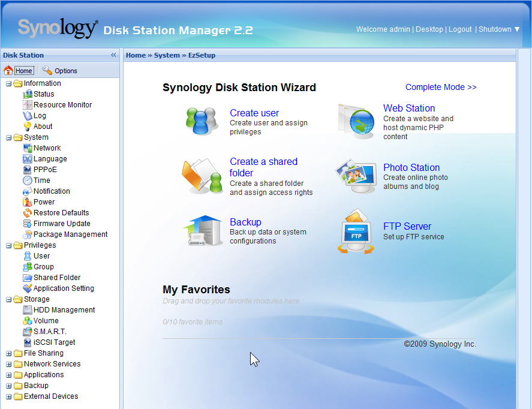Open the Group icon
Image resolution: width=532 pixels, height=409 pixels.
[28, 267]
